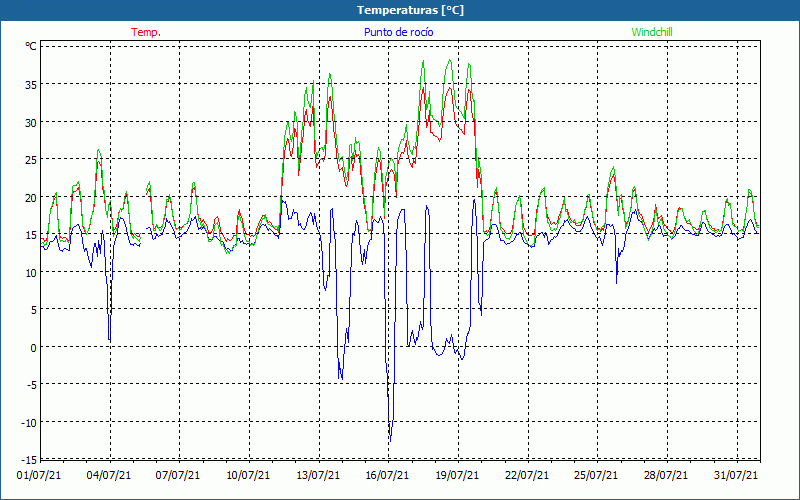The image size is (800, 500).
Task: Click the 'Temperaturas [°C]' chart title
Action: point(410,10)
